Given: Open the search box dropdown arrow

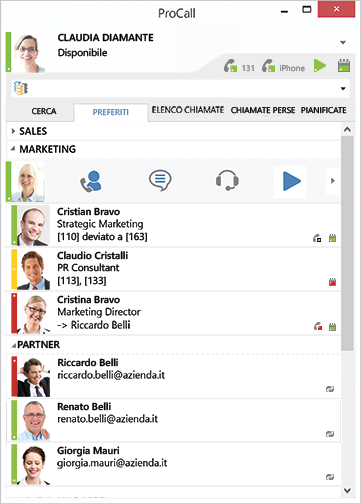Looking at the screenshot, I should click(x=343, y=89).
